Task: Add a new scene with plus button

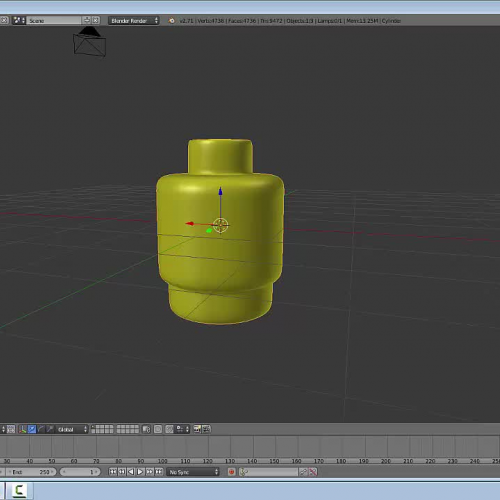Action: click(87, 20)
